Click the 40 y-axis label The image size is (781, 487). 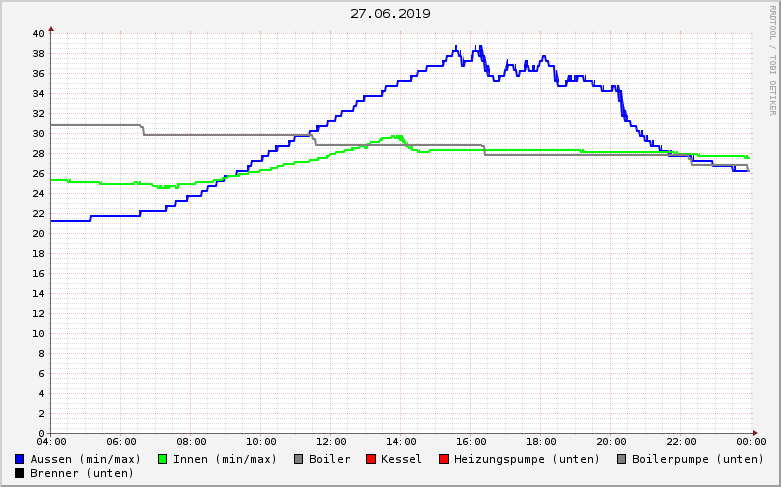pyautogui.click(x=39, y=34)
